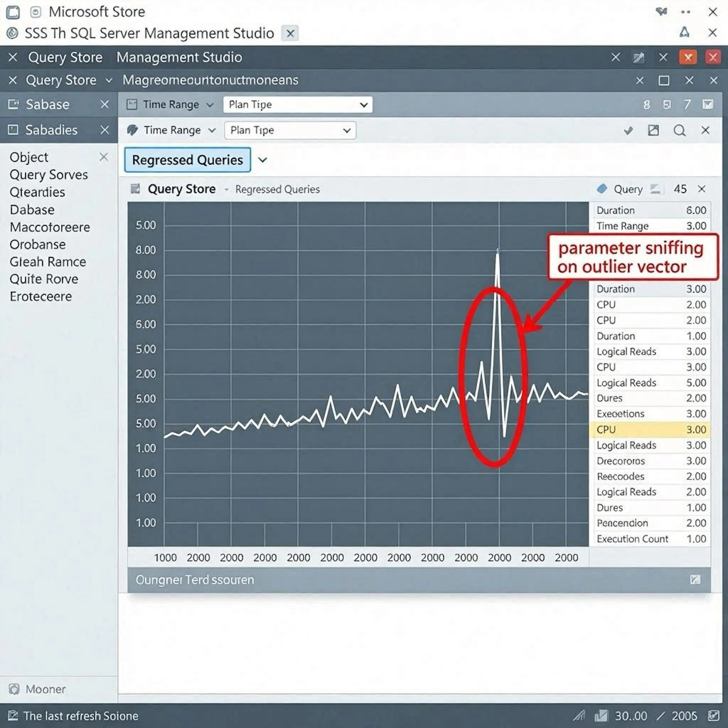Select Object in the sidebar

click(29, 157)
